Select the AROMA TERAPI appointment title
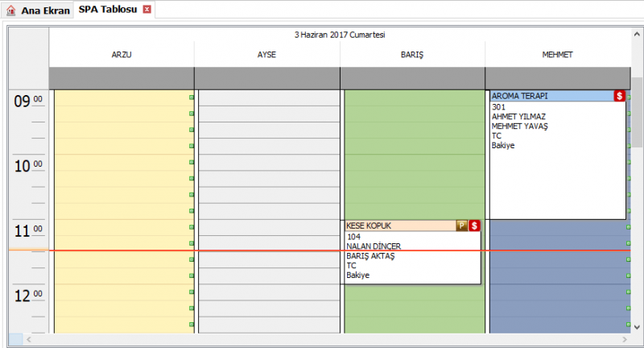This screenshot has width=644, height=348. [x=519, y=96]
